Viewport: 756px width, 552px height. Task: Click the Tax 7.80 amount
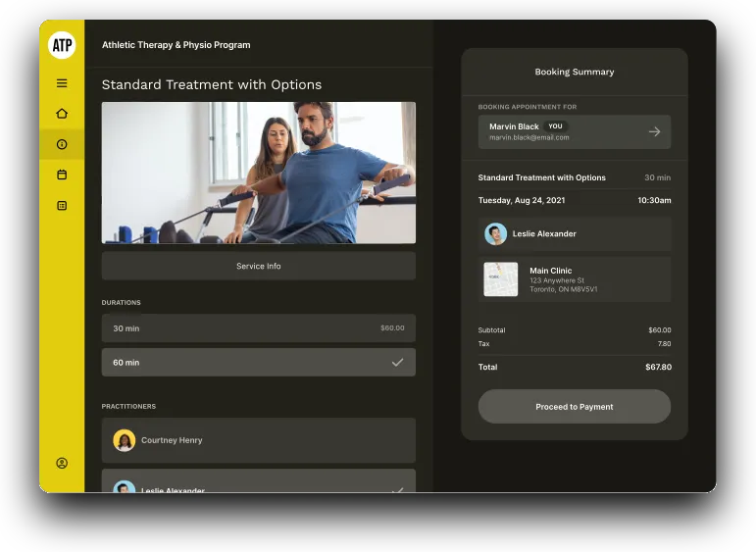(664, 344)
